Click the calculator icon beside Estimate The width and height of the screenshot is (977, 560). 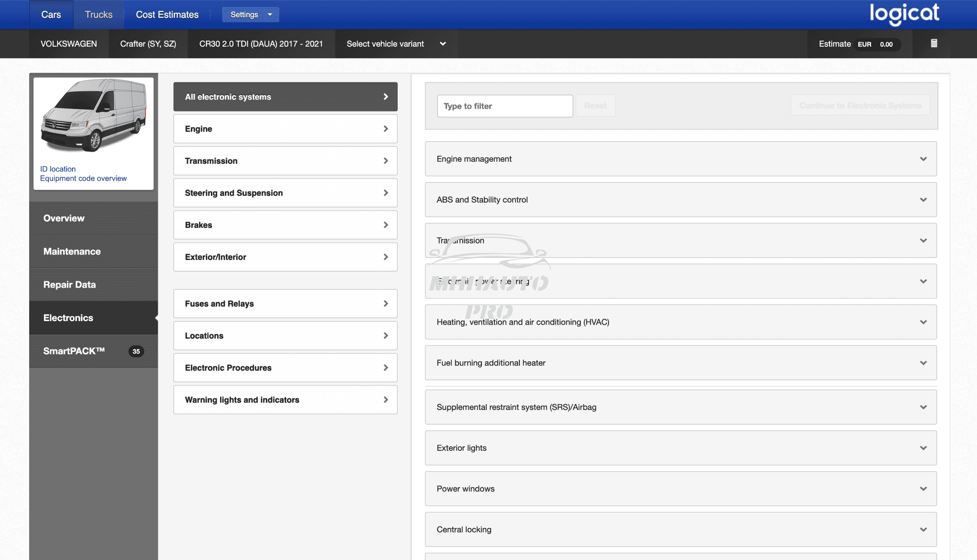click(x=934, y=43)
